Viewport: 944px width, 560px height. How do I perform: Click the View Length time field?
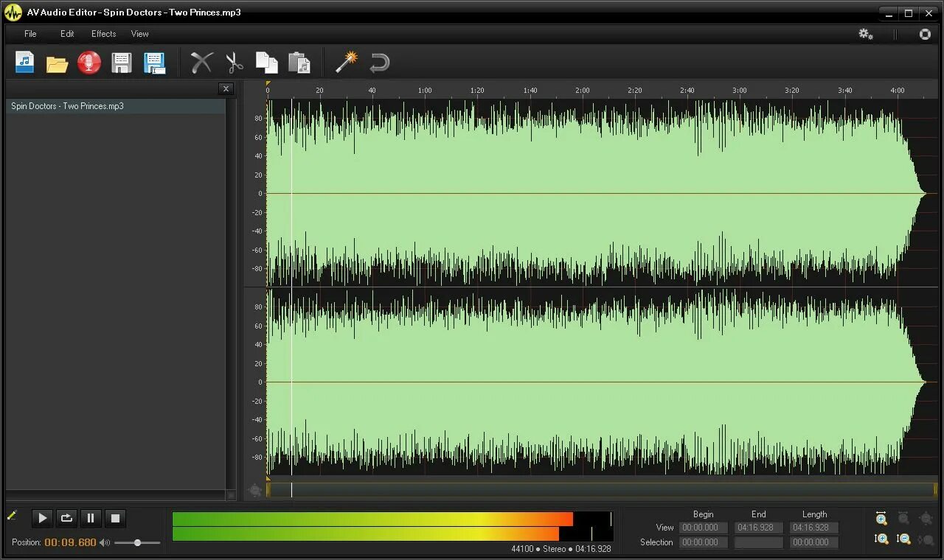814,528
